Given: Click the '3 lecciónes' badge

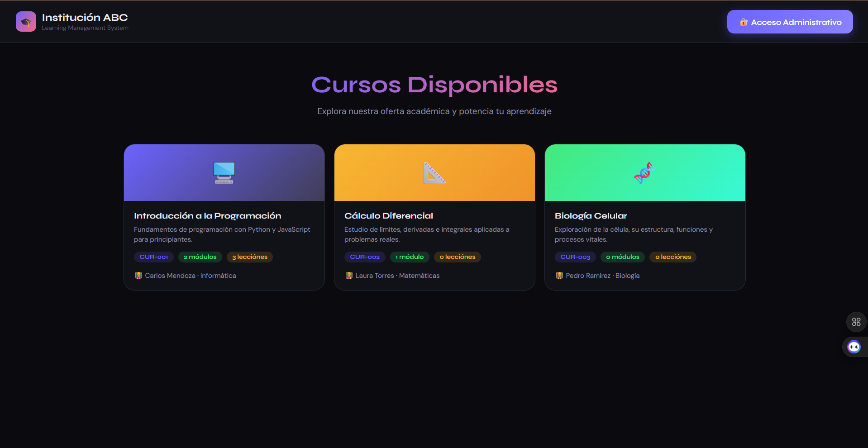Looking at the screenshot, I should (x=250, y=257).
